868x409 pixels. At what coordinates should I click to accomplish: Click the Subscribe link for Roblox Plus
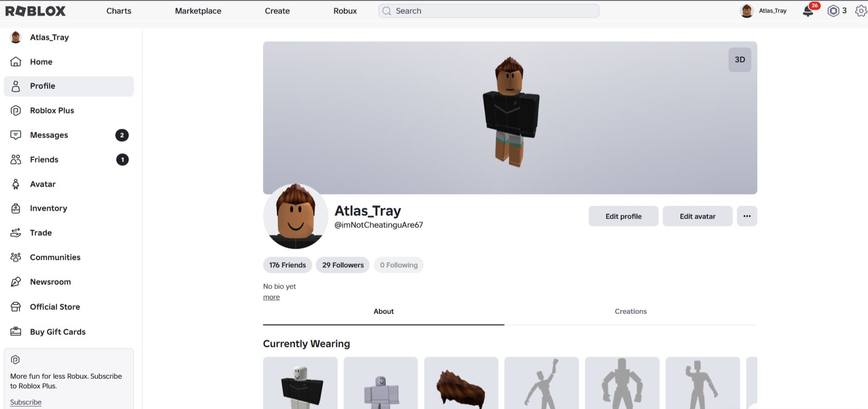click(26, 402)
